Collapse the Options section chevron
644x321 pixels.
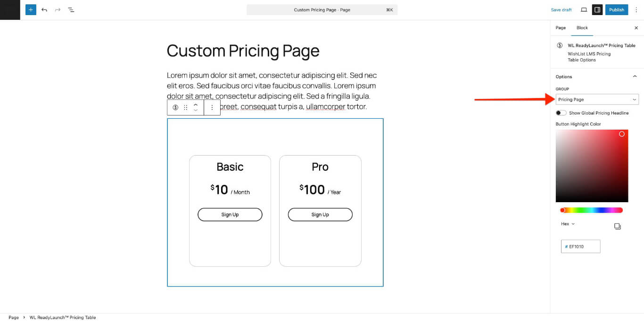(x=635, y=76)
